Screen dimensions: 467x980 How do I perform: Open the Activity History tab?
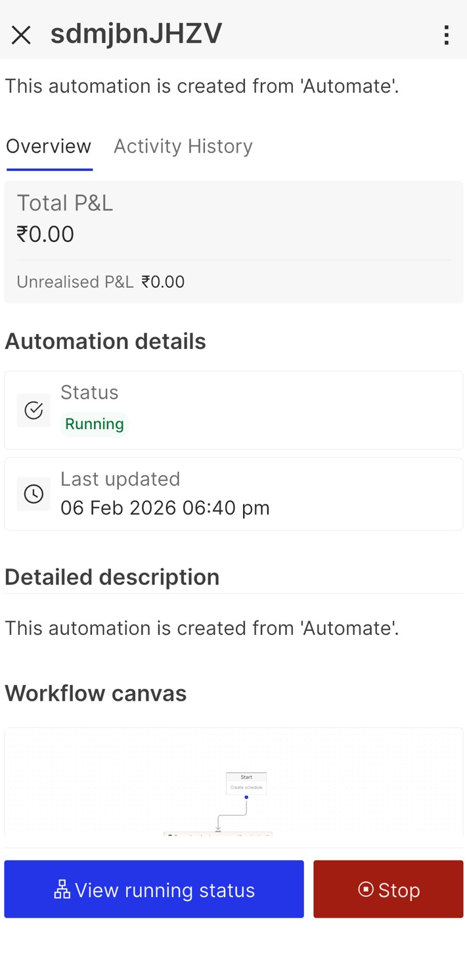pos(183,147)
